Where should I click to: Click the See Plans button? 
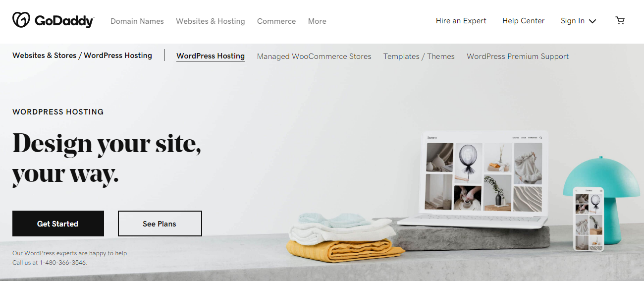[x=160, y=224]
